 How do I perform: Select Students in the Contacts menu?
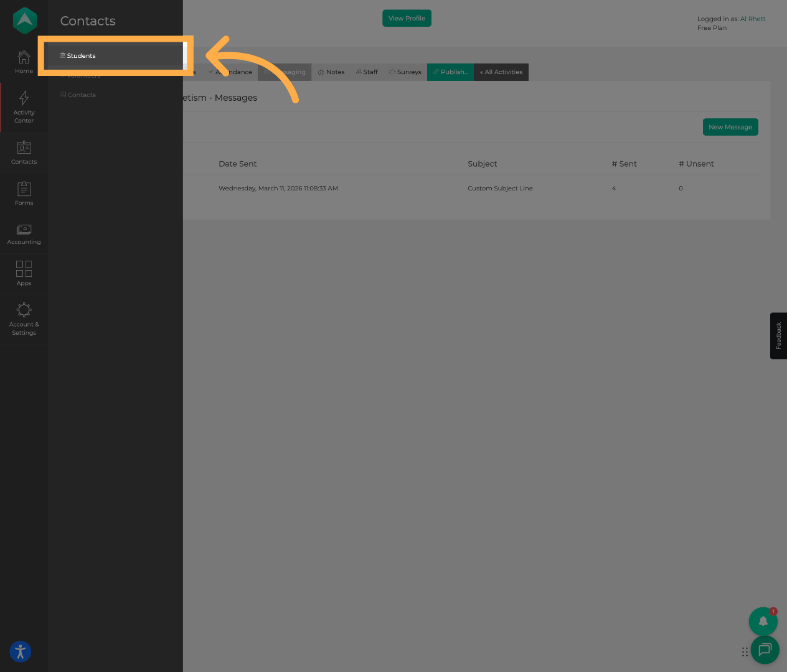(81, 56)
